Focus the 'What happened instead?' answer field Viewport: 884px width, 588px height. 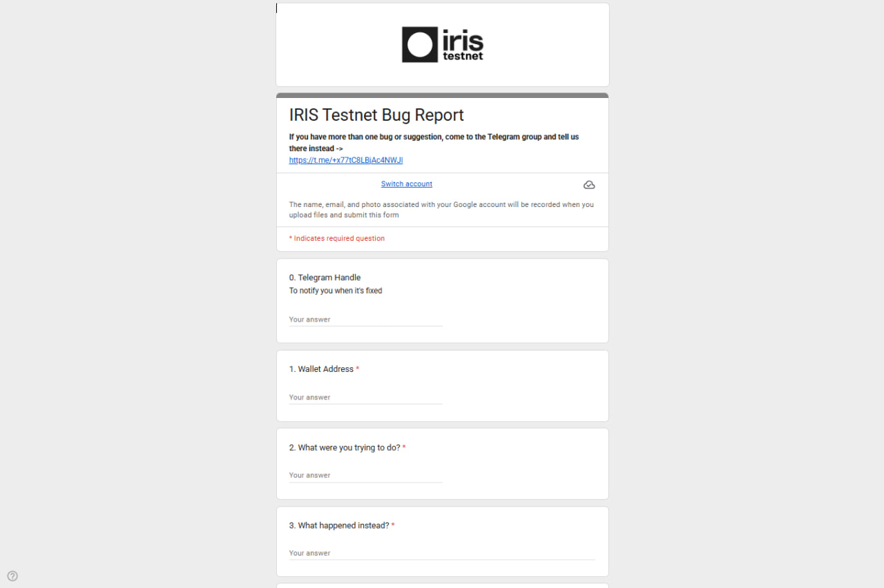pyautogui.click(x=442, y=553)
